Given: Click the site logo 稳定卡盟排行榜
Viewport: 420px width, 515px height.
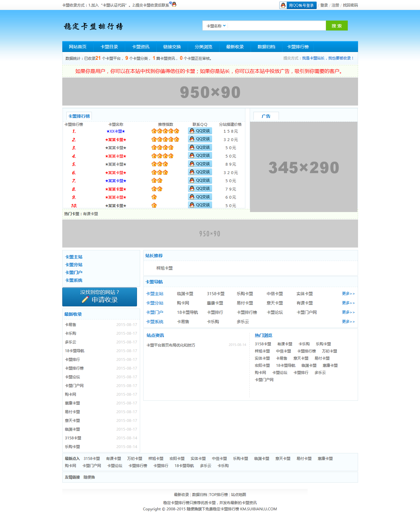Looking at the screenshot, I should pos(93,26).
